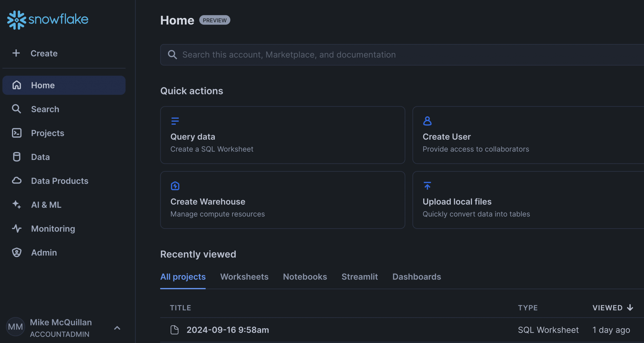
Task: Click the Query data quick action card
Action: (x=282, y=135)
